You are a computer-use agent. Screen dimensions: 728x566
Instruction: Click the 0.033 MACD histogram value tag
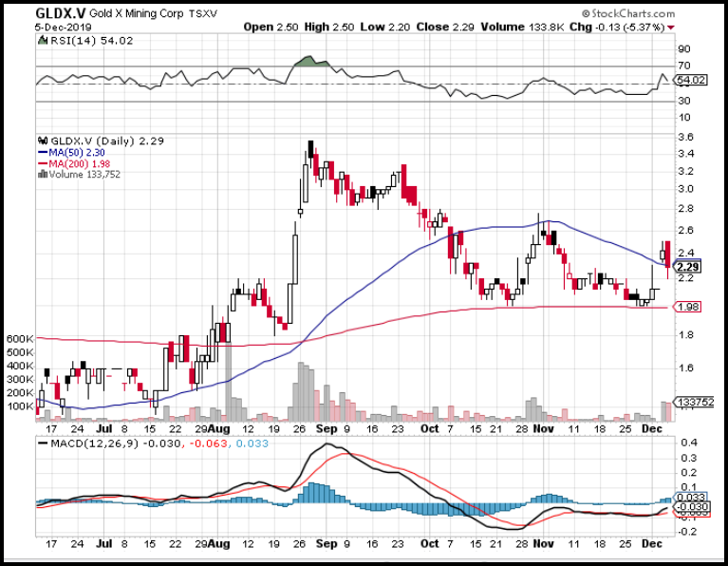pos(688,496)
